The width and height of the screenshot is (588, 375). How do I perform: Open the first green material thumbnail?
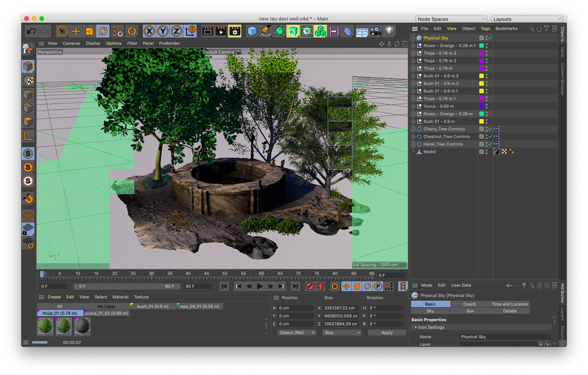coord(45,326)
